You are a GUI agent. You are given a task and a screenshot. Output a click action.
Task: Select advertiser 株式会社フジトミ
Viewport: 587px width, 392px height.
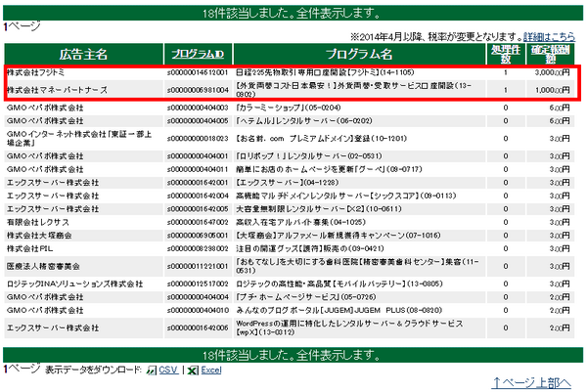click(36, 72)
